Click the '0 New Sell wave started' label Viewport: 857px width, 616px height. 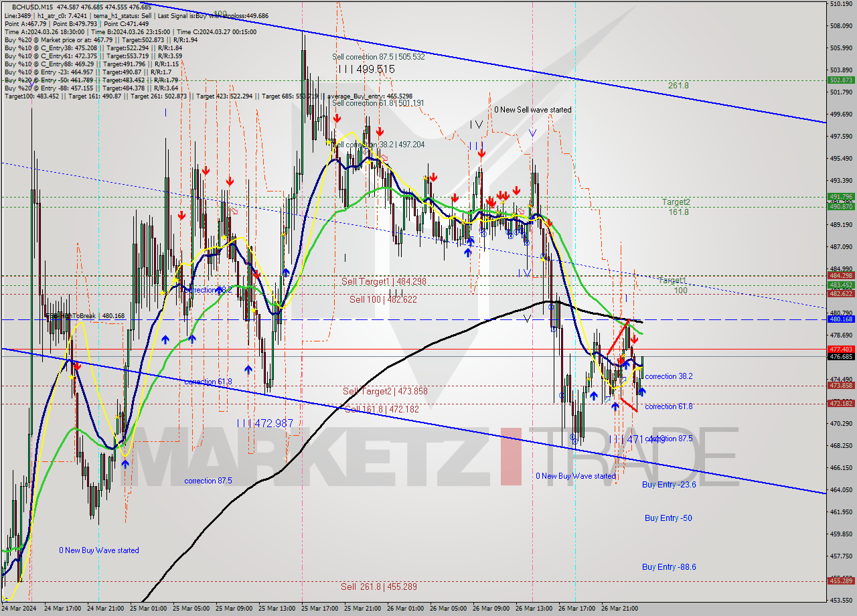tap(533, 110)
